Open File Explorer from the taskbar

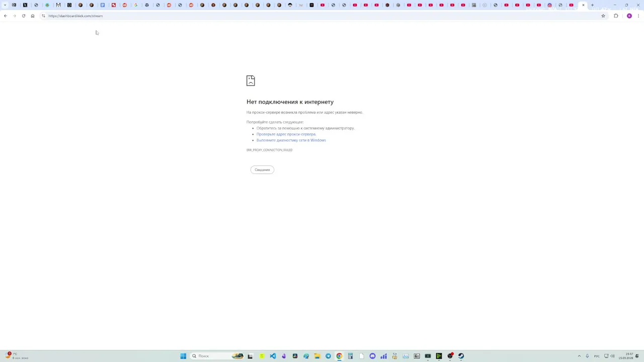tap(317, 356)
